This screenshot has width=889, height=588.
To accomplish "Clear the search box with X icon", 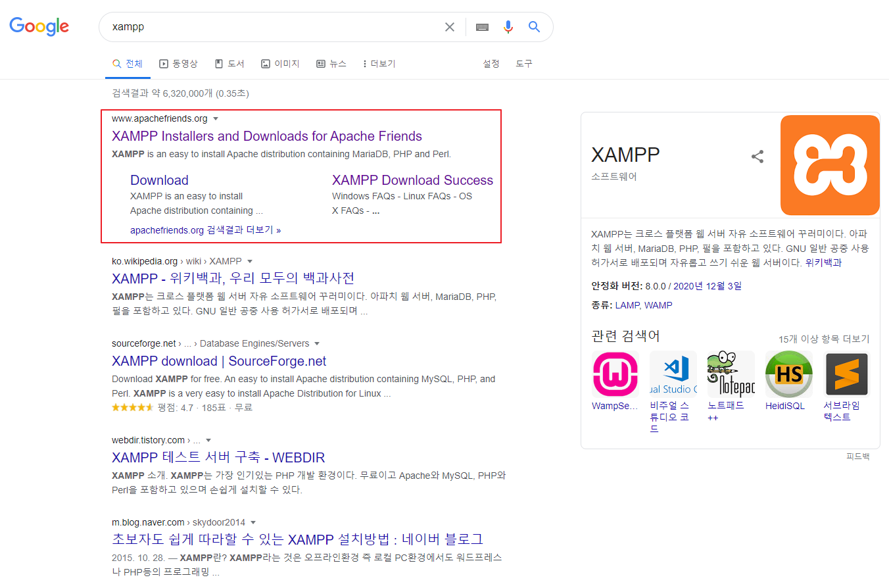I will click(450, 27).
